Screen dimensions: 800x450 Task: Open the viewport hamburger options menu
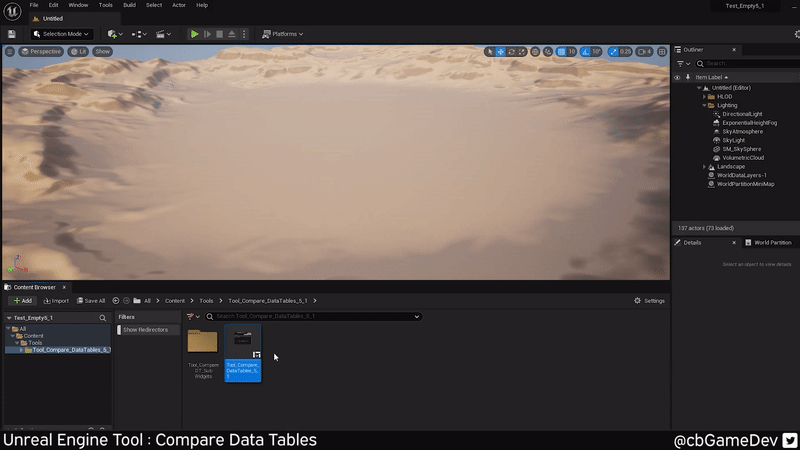pyautogui.click(x=12, y=51)
